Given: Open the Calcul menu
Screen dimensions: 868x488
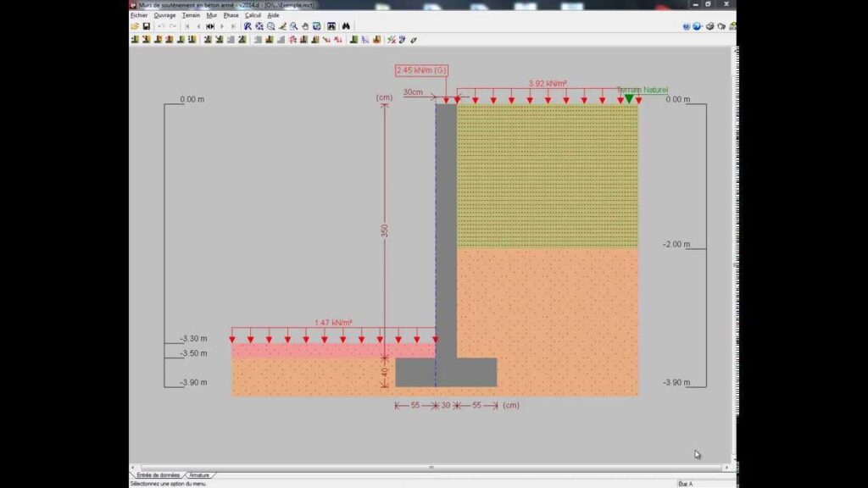Looking at the screenshot, I should tap(253, 15).
